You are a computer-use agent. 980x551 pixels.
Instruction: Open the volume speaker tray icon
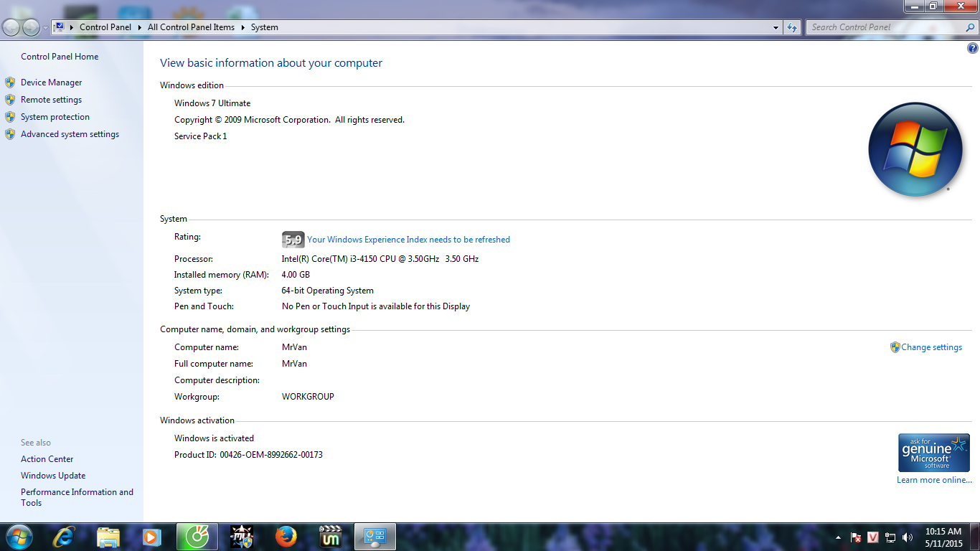(x=908, y=537)
